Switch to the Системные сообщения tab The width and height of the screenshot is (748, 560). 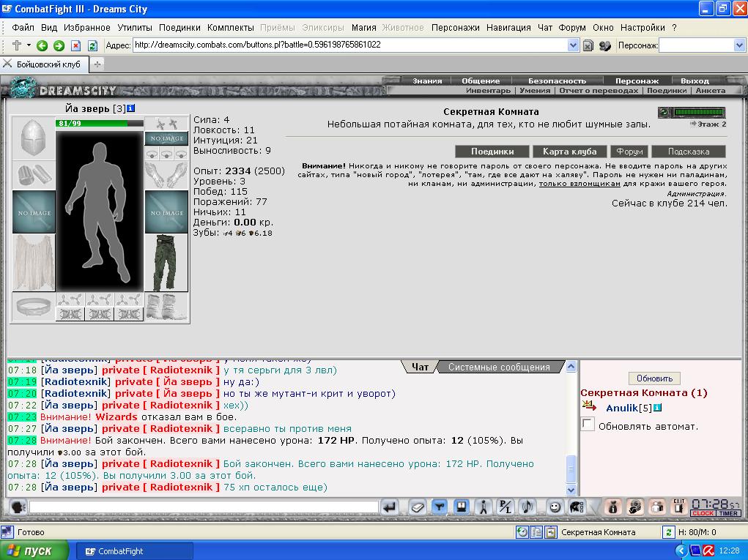(x=499, y=367)
